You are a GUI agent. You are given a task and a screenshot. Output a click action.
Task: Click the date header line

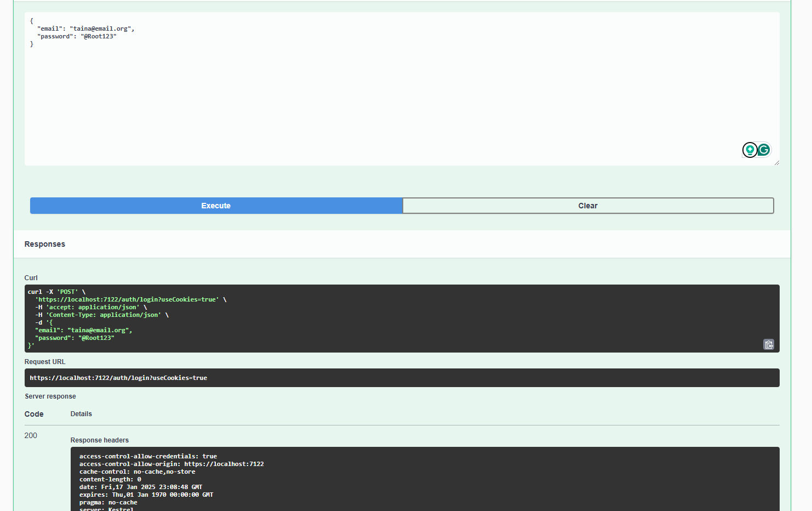tap(141, 487)
